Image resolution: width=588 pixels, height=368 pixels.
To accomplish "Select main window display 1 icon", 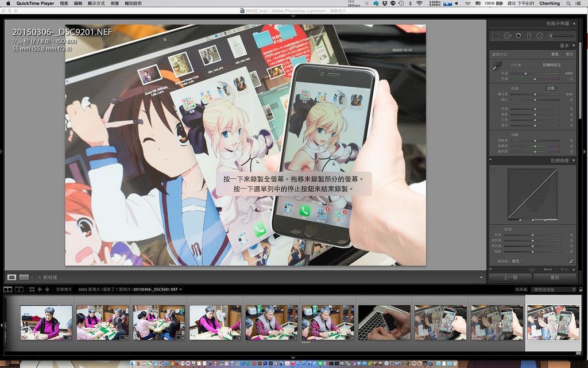I will [x=7, y=290].
